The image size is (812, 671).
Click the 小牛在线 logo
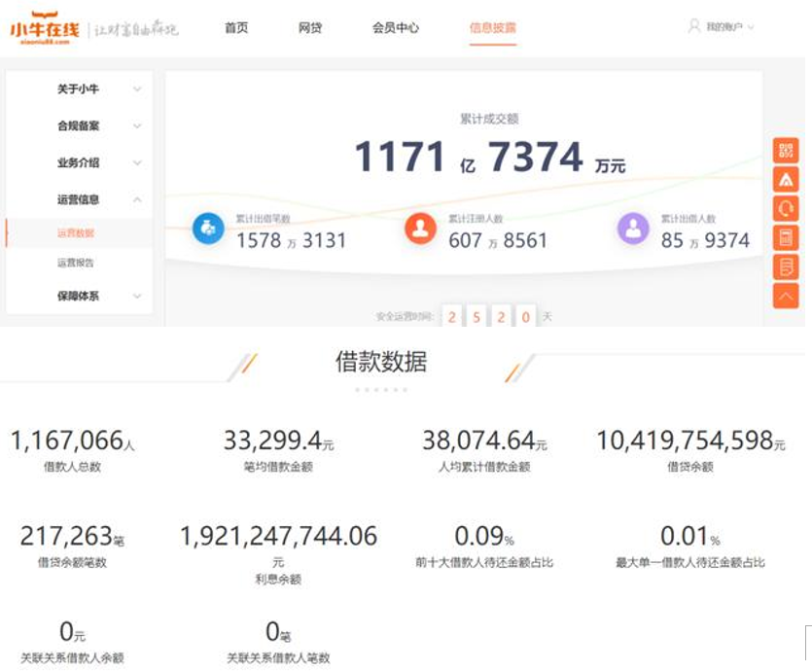point(44,28)
